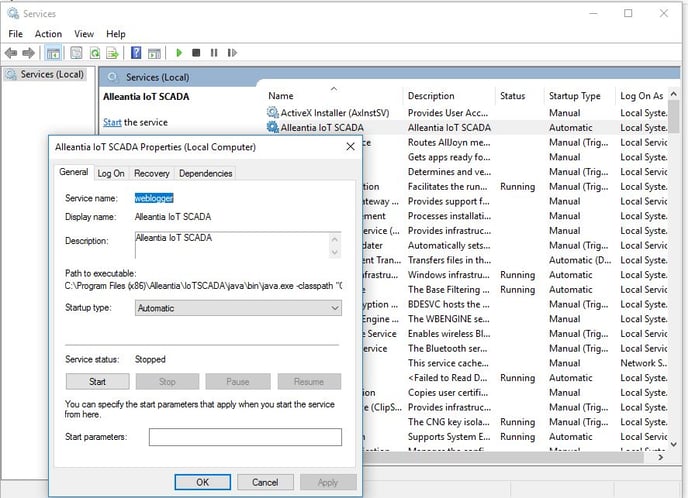Select the Alleantia IoT SCADA row name
688x498 pixels.
coord(322,128)
